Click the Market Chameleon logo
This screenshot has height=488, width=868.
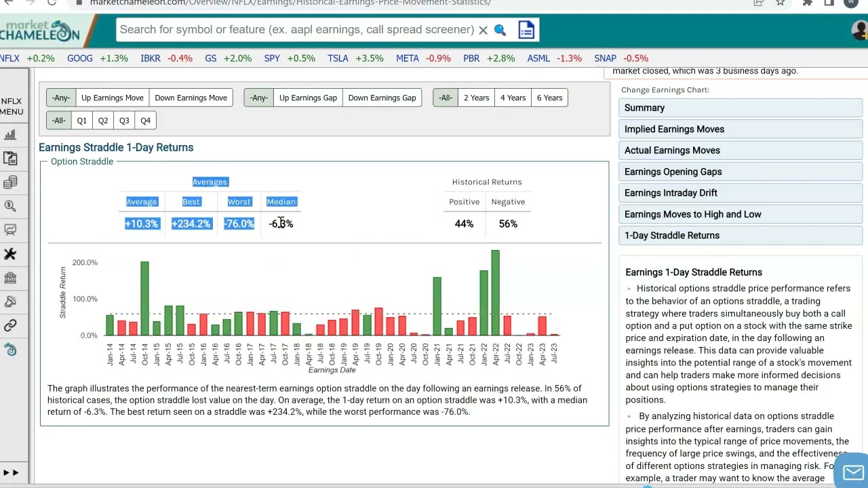(41, 30)
